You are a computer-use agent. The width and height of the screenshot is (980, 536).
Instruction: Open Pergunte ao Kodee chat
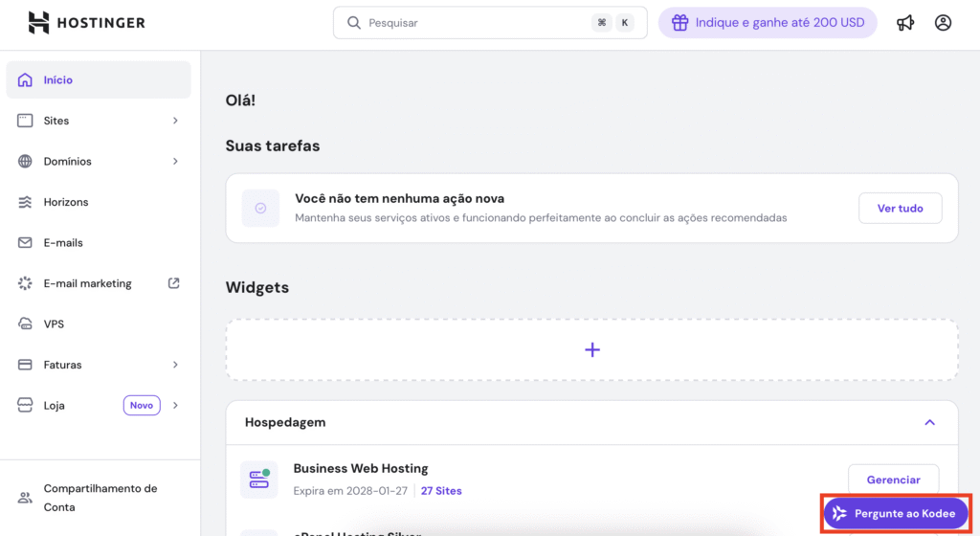tap(896, 514)
